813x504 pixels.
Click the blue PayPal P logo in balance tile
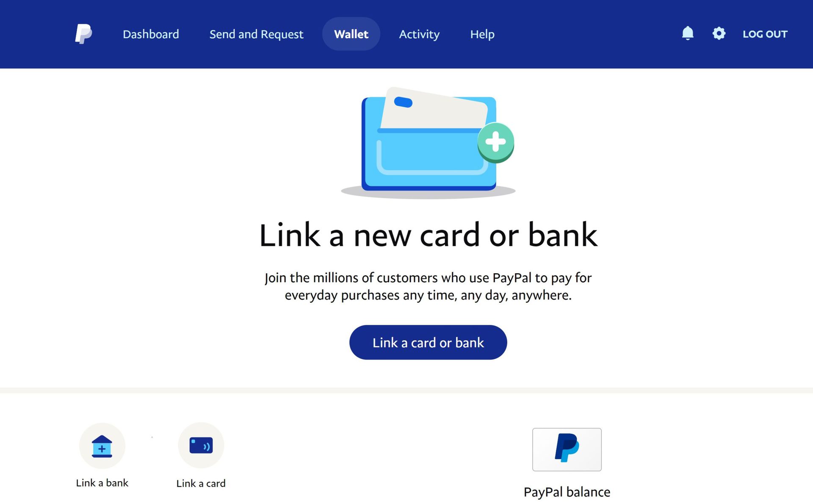click(567, 449)
